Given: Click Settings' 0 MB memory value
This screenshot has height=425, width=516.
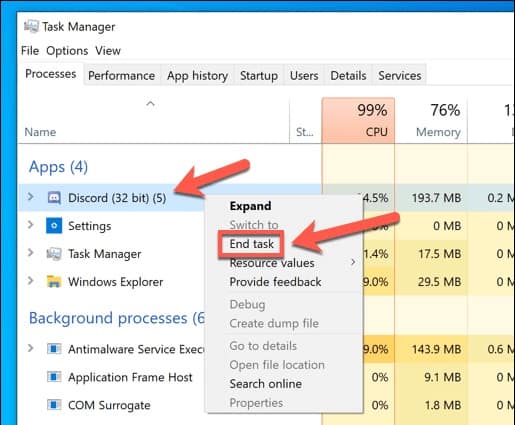Looking at the screenshot, I should [447, 226].
